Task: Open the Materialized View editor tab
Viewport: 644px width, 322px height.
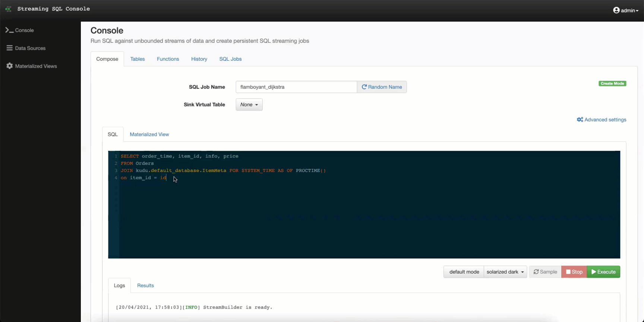Action: click(149, 134)
